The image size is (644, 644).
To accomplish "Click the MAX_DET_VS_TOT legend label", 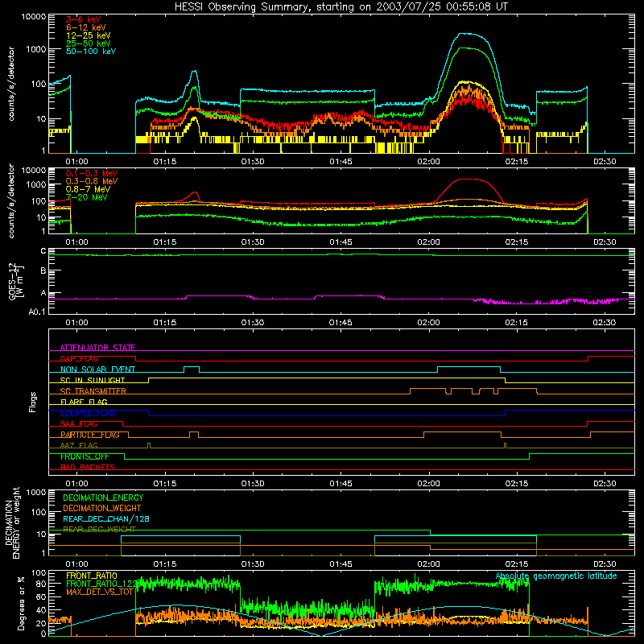I will [100, 592].
